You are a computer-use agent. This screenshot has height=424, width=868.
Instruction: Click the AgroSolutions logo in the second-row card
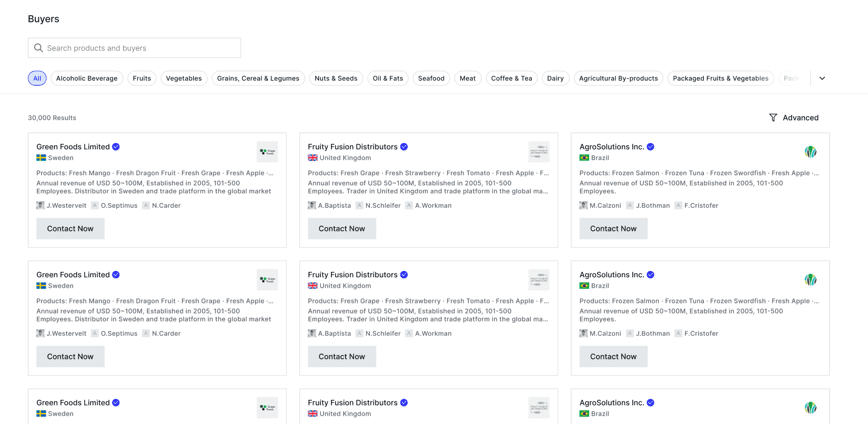(810, 279)
